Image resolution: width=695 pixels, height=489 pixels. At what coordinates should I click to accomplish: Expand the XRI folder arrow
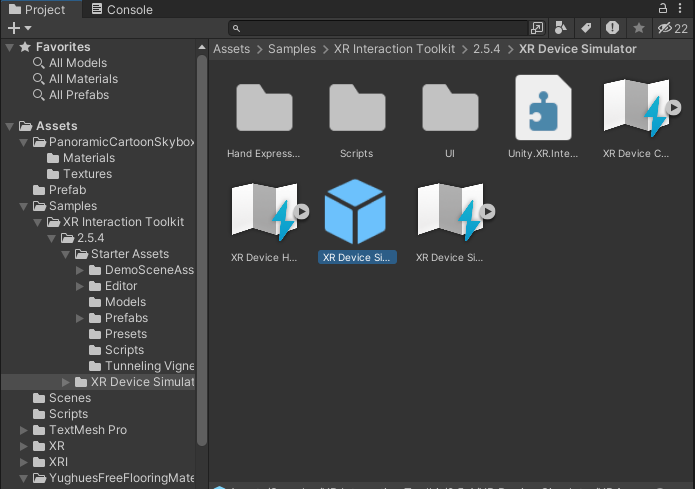coord(24,462)
